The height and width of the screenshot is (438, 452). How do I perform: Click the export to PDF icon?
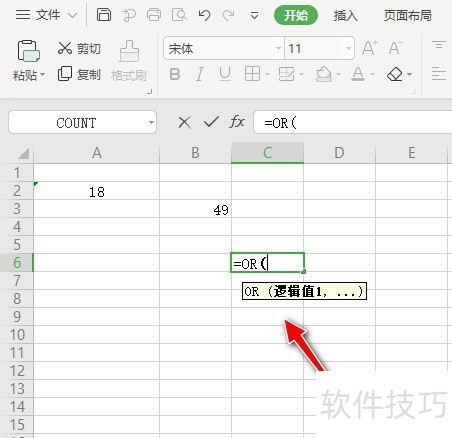[129, 15]
